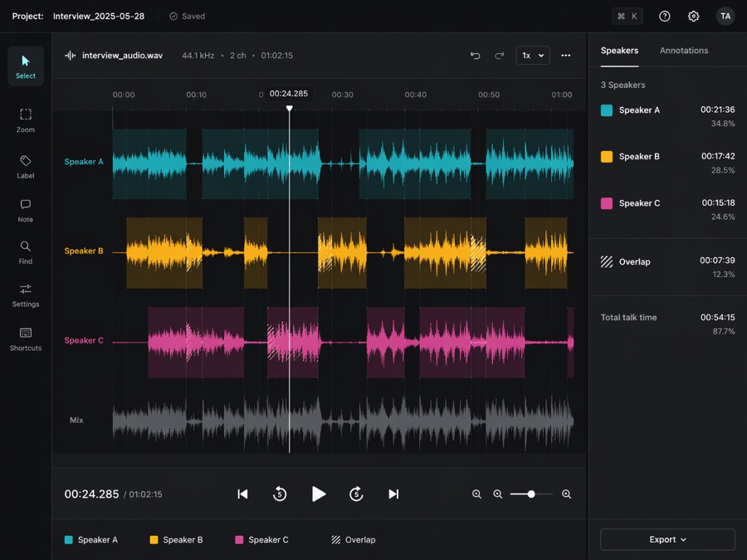747x560 pixels.
Task: Click the 01:00 ruler mark
Action: point(562,95)
